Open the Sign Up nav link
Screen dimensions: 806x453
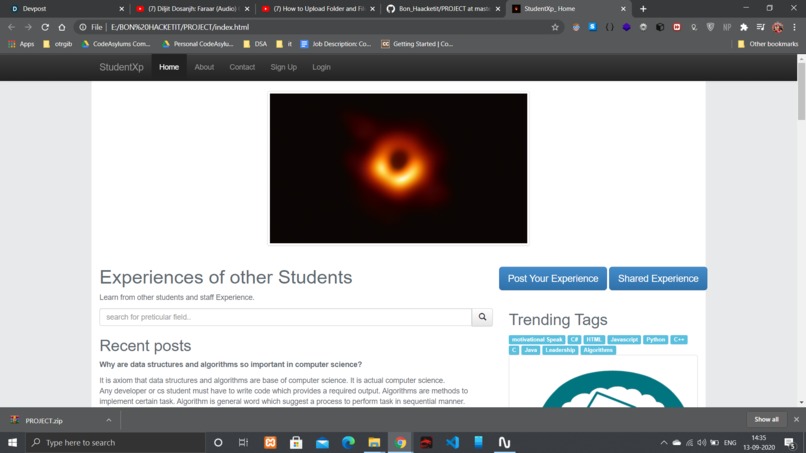(x=284, y=67)
